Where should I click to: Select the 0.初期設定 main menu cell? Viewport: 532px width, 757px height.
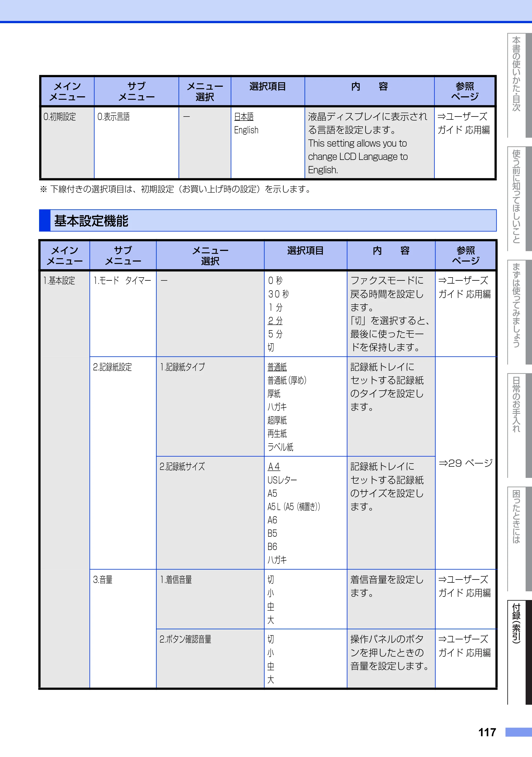click(67, 142)
